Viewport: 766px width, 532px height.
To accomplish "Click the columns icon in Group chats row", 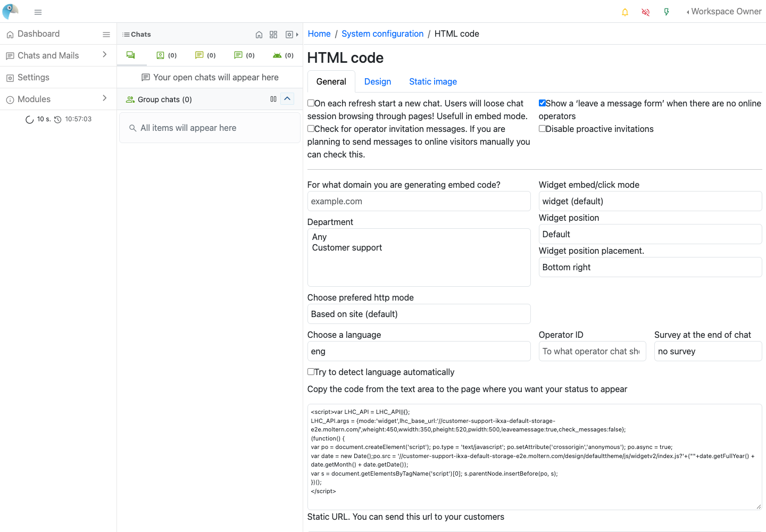I will click(273, 99).
